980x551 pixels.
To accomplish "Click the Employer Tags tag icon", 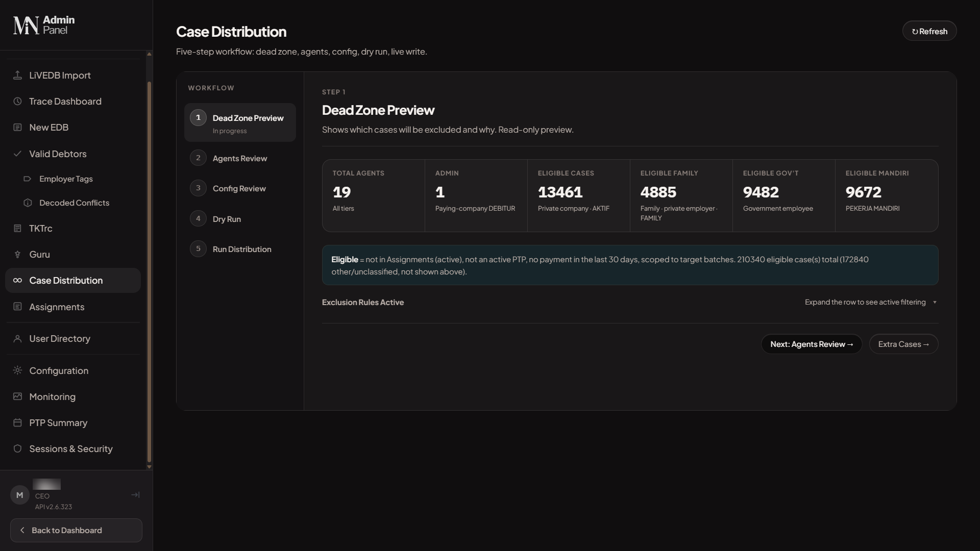I will coord(28,179).
